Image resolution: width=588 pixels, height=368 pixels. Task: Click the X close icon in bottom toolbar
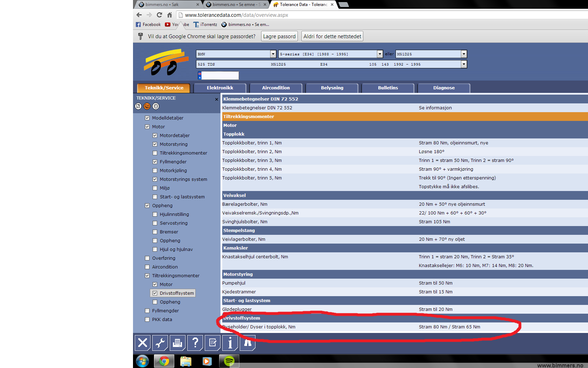pyautogui.click(x=142, y=342)
